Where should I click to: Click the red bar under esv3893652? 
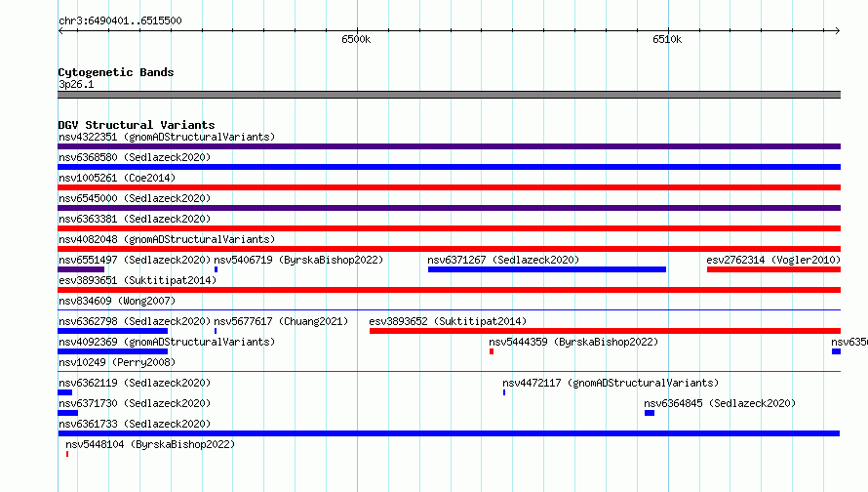[605, 331]
